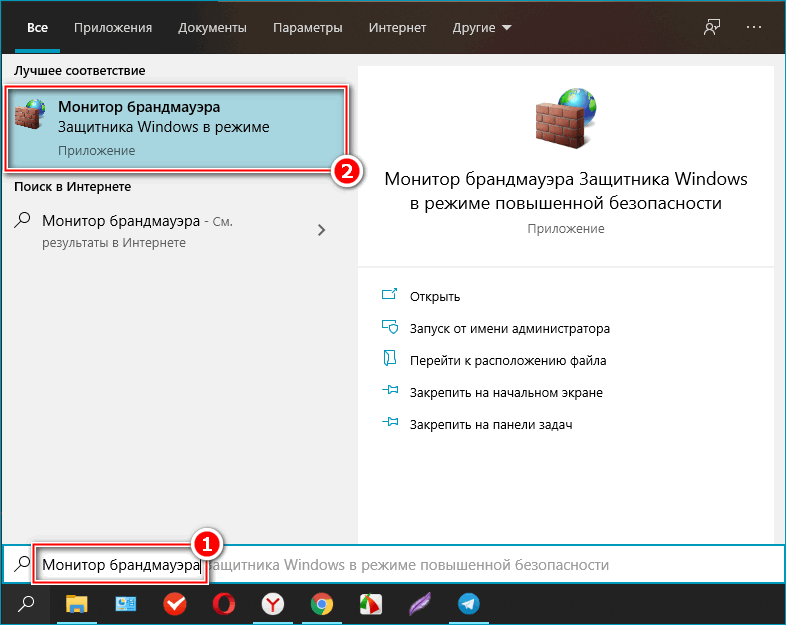
Task: Launch Yandex Browser from taskbar
Action: (x=273, y=604)
